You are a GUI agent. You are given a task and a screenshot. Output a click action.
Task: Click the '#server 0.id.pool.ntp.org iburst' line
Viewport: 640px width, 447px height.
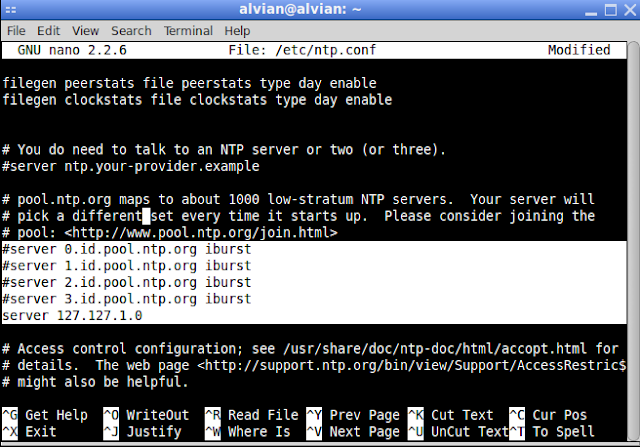point(127,249)
